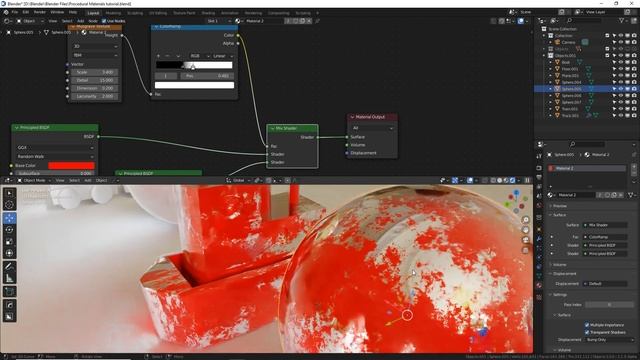Click the Pass Index field
This screenshot has height=360, width=640.
pyautogui.click(x=610, y=304)
